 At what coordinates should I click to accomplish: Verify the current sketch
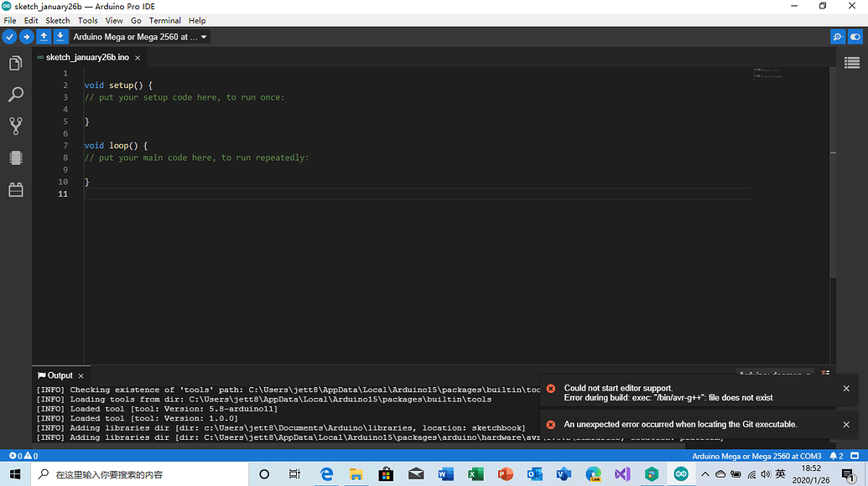(x=9, y=37)
